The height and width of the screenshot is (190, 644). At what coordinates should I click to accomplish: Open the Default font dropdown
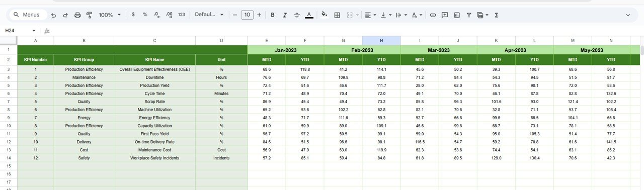coord(209,15)
